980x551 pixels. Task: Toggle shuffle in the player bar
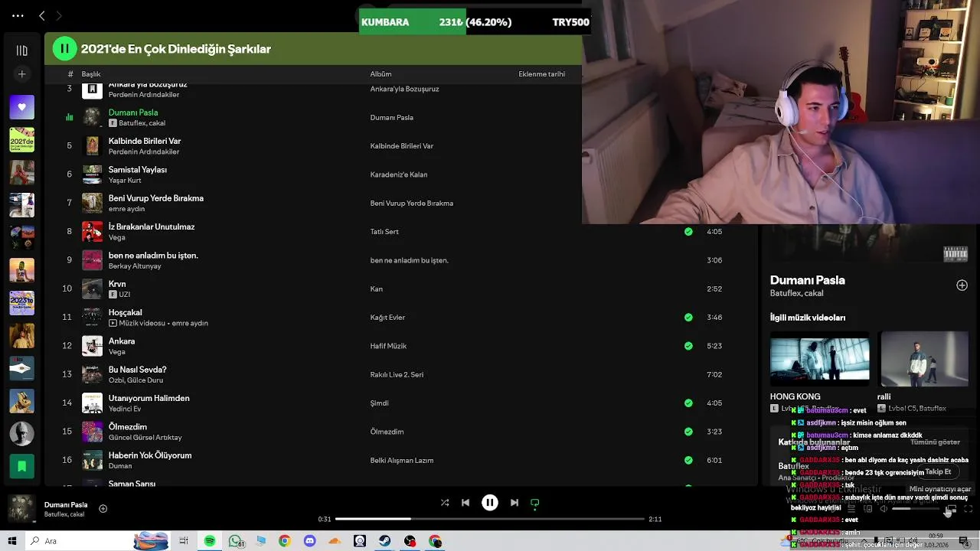coord(445,503)
